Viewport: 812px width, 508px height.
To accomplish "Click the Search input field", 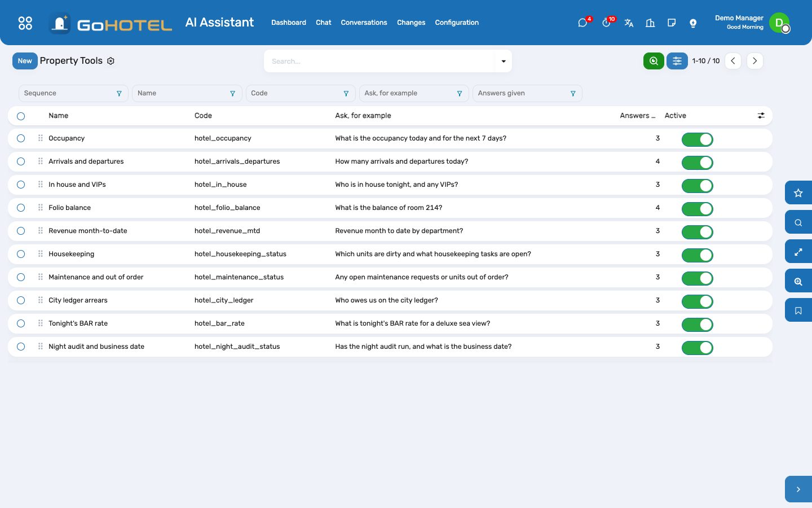I will [x=379, y=61].
